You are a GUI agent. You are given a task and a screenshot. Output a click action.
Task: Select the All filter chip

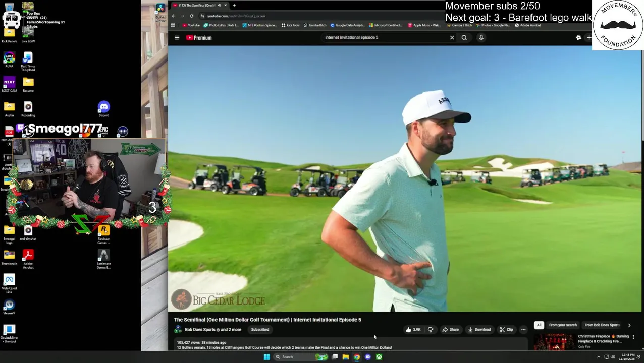click(539, 325)
